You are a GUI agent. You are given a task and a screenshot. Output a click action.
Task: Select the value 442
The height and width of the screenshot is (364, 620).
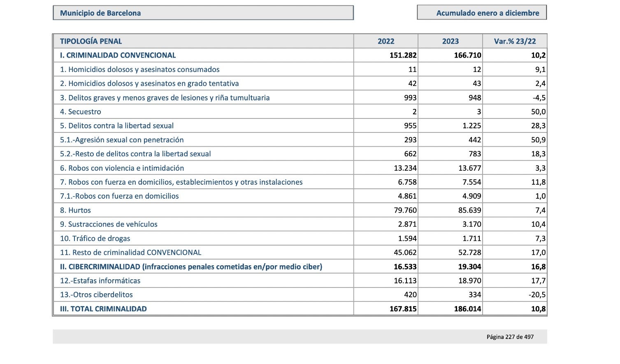click(475, 140)
